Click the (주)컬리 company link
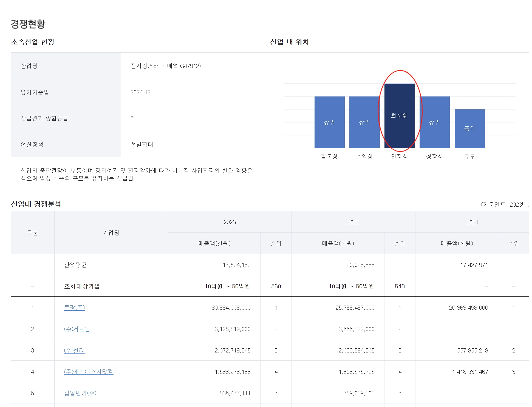 (x=74, y=350)
